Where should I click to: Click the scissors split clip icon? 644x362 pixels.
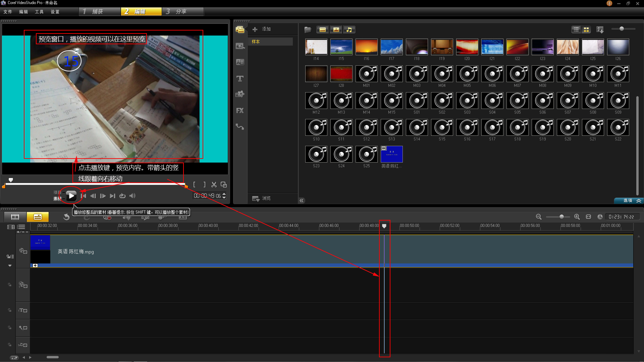214,185
